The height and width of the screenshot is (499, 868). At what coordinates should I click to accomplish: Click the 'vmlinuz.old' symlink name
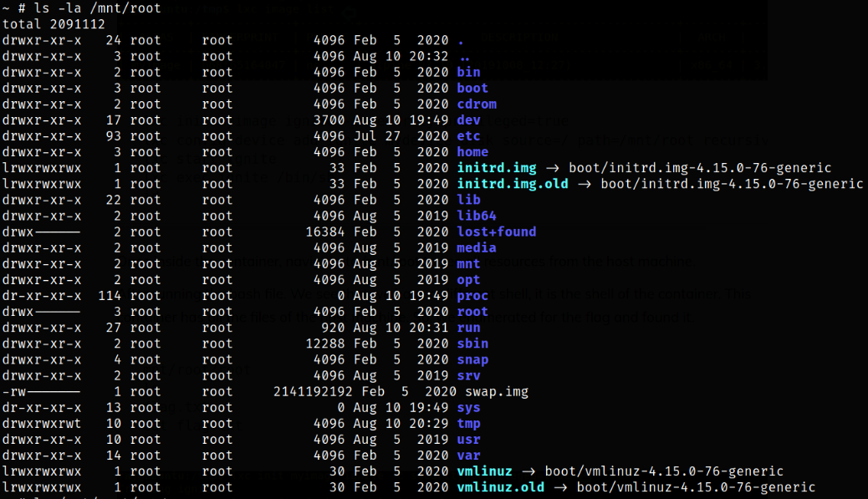[500, 488]
